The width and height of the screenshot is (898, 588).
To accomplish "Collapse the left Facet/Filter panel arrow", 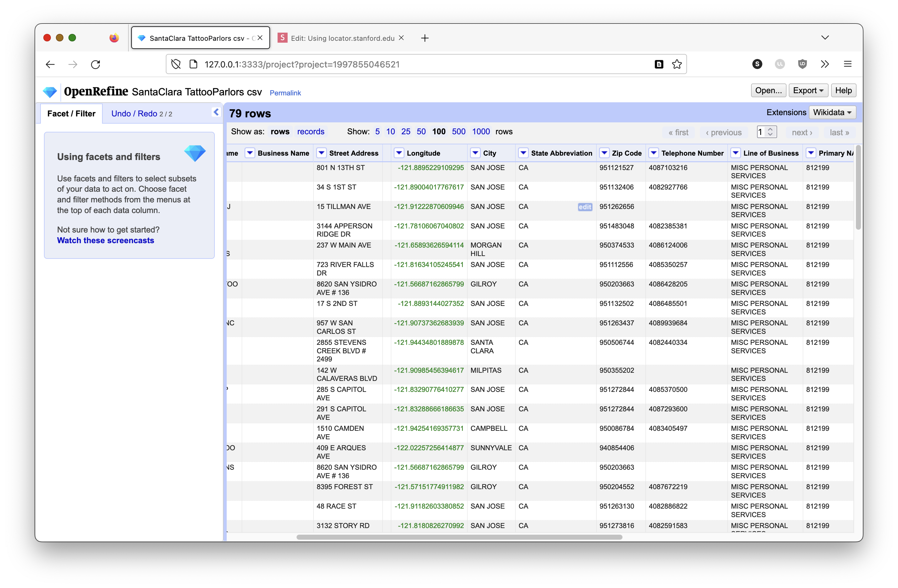I will point(216,112).
